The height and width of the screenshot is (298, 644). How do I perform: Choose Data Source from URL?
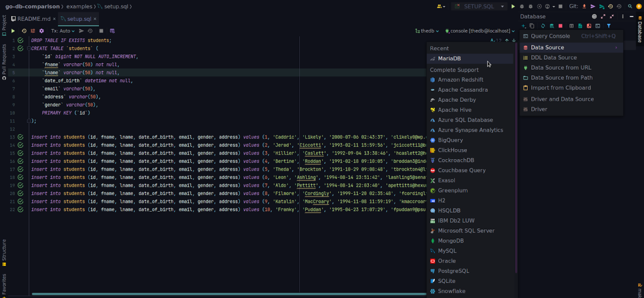click(571, 68)
